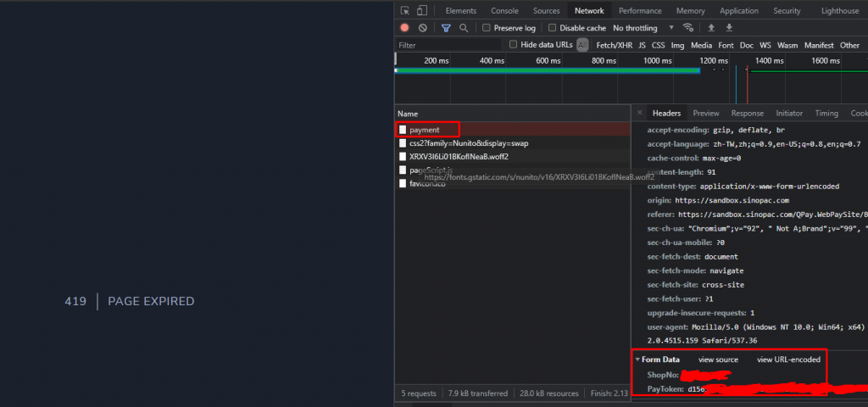Image resolution: width=868 pixels, height=407 pixels.
Task: Import HAR file with upload arrow
Action: (711, 28)
